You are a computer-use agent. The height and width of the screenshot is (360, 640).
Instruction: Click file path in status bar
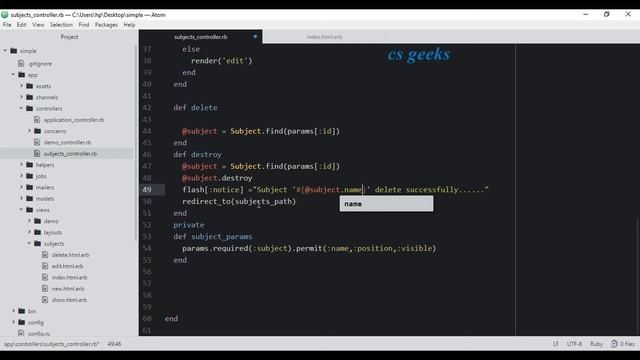51,344
